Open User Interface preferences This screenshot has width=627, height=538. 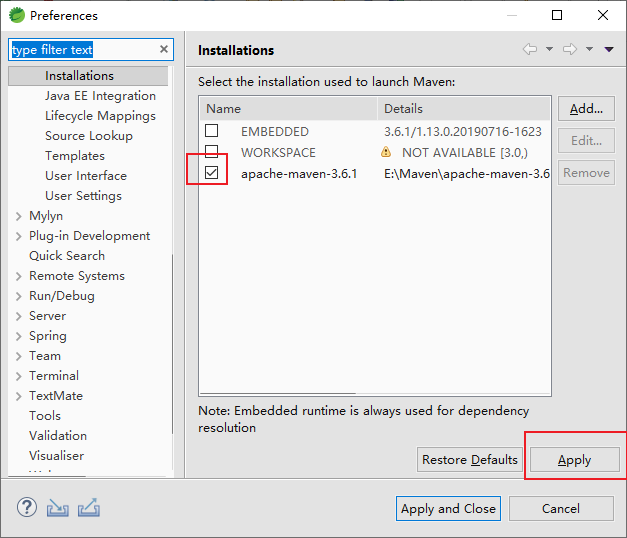86,176
